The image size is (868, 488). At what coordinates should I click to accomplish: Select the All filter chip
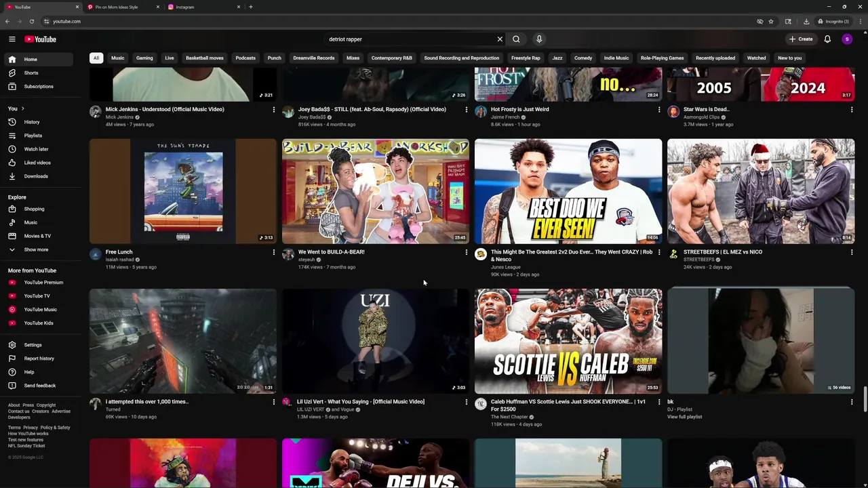pos(96,58)
